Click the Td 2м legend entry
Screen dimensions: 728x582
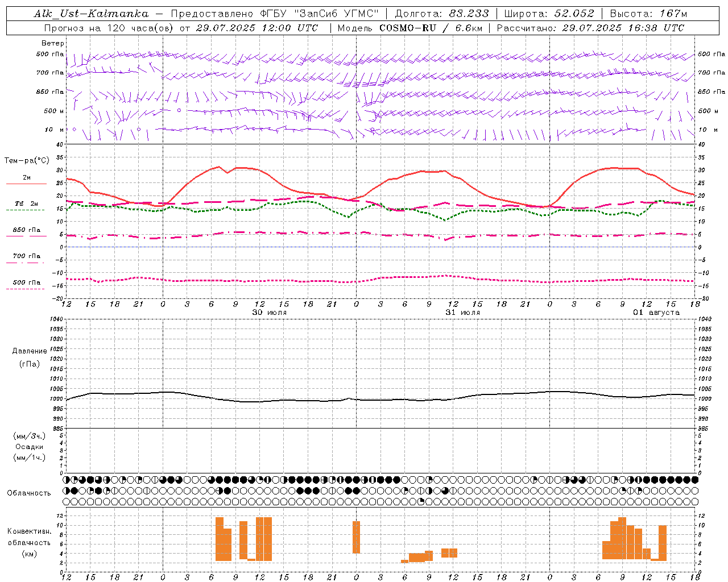(27, 203)
